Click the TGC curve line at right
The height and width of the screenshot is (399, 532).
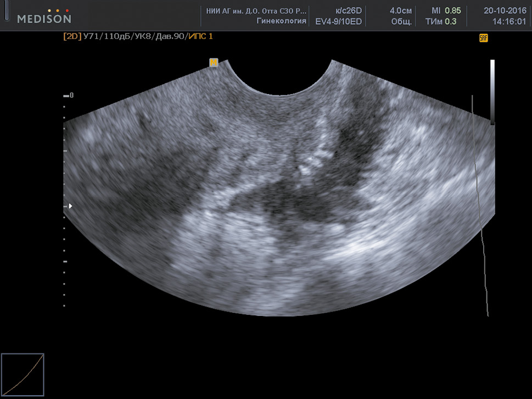(x=480, y=209)
